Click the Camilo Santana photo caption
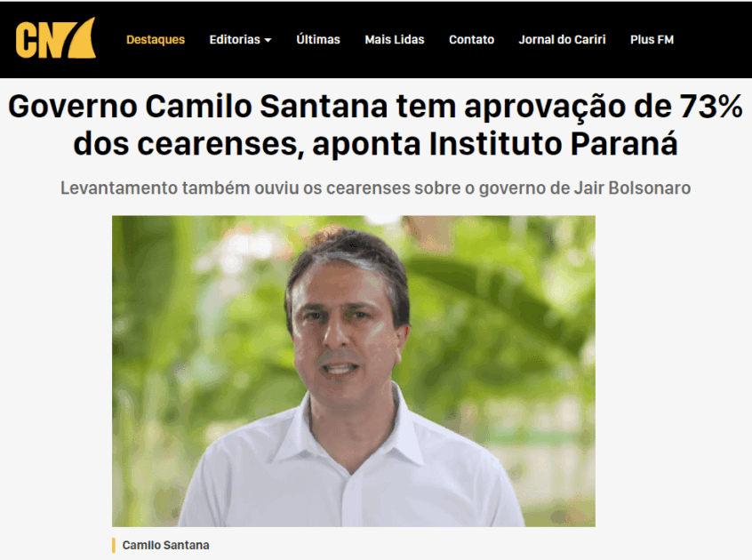The height and width of the screenshot is (560, 752). pos(165,545)
